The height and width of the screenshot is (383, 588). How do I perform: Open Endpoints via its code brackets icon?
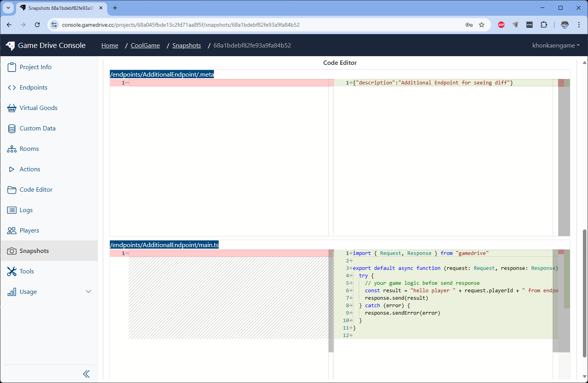click(x=12, y=88)
